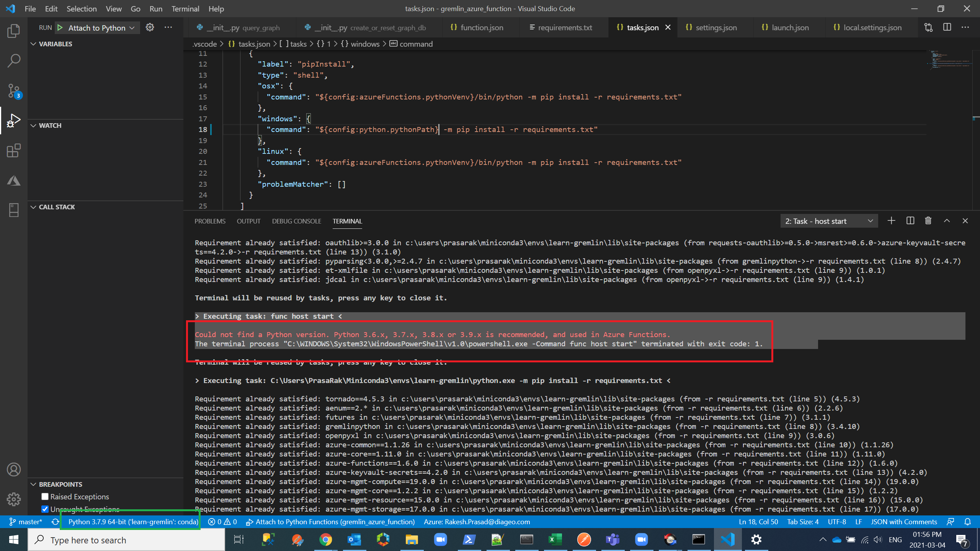Open the Explorer view in activity bar

coord(14,31)
